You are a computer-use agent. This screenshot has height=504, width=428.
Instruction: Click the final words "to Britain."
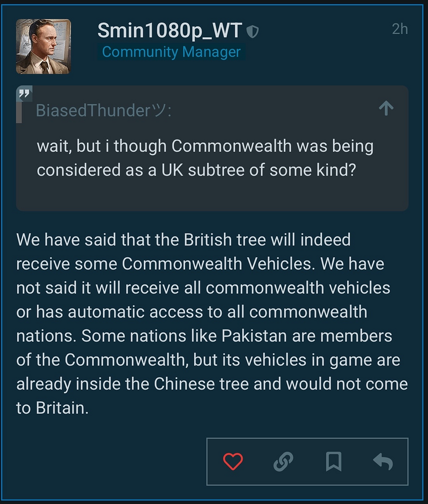(52, 408)
